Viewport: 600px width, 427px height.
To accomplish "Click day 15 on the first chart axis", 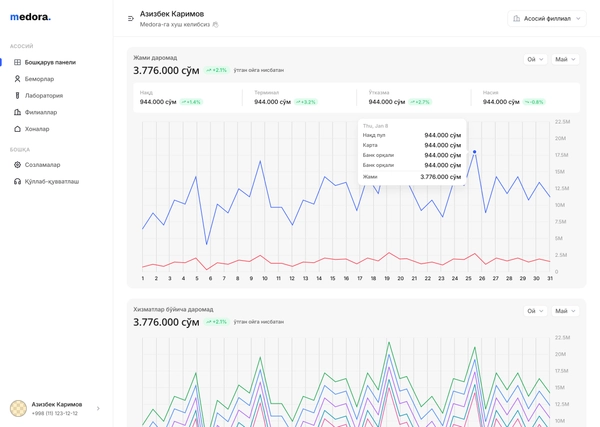I will (x=333, y=279).
